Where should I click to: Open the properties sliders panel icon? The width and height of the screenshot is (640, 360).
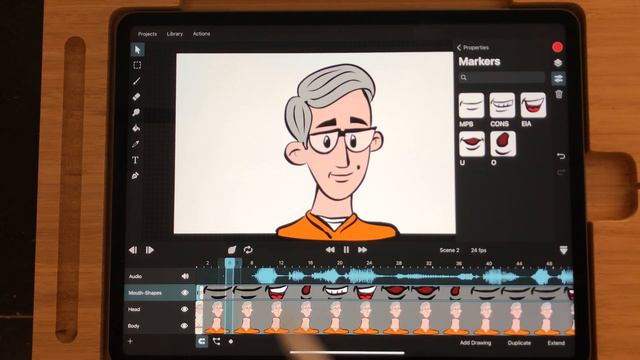[x=558, y=78]
